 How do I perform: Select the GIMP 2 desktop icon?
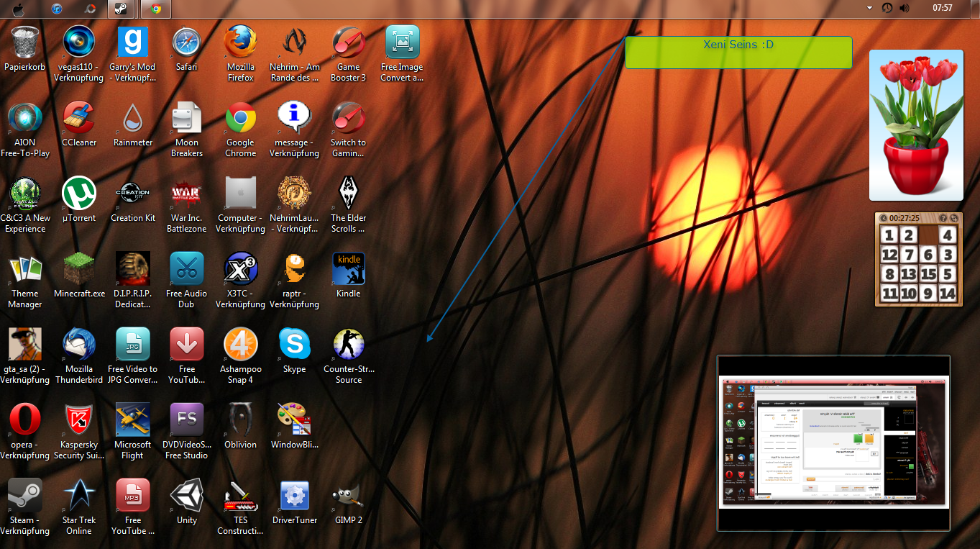click(x=348, y=497)
